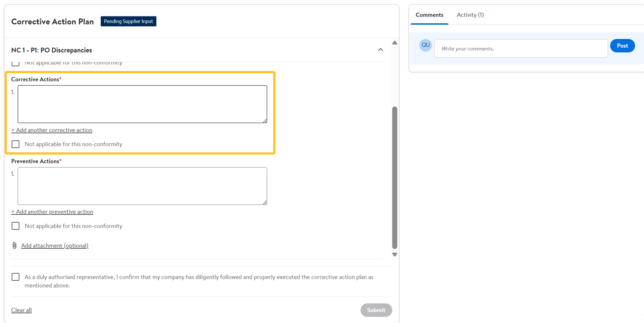Post the comment
This screenshot has width=644, height=323.
click(x=622, y=46)
